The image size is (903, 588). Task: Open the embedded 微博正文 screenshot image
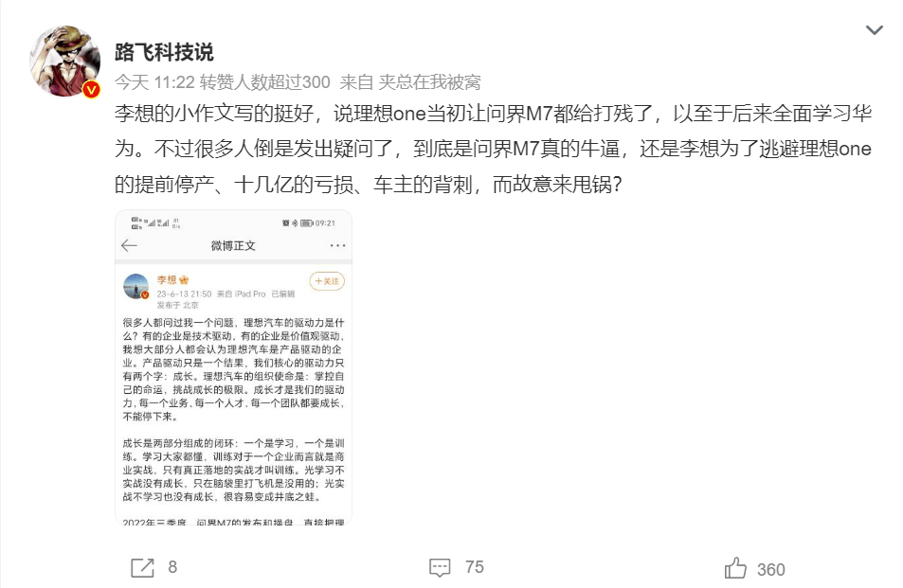(x=233, y=367)
